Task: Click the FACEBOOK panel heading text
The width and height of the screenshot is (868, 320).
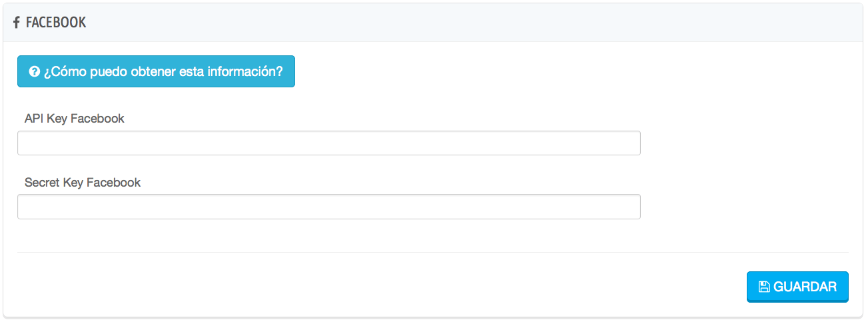Action: (56, 23)
